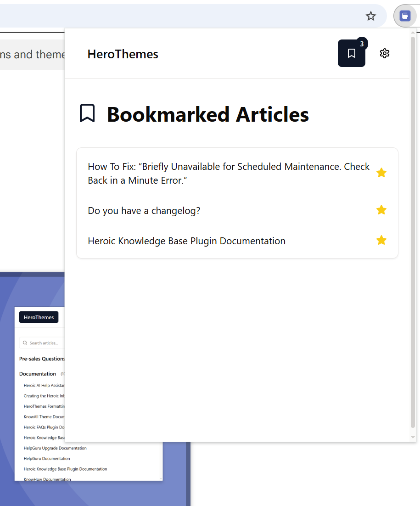This screenshot has width=420, height=506.
Task: Click the 'Bookmarked Articles' heading
Action: coord(208,114)
